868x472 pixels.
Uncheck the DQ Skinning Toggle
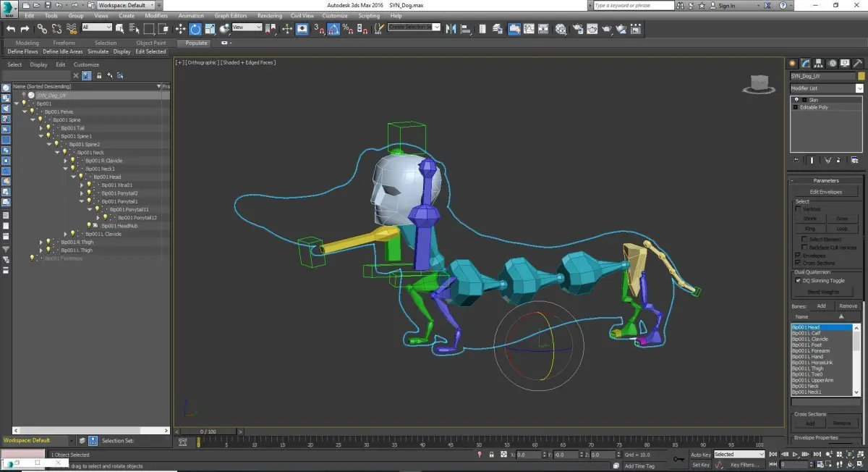click(799, 280)
